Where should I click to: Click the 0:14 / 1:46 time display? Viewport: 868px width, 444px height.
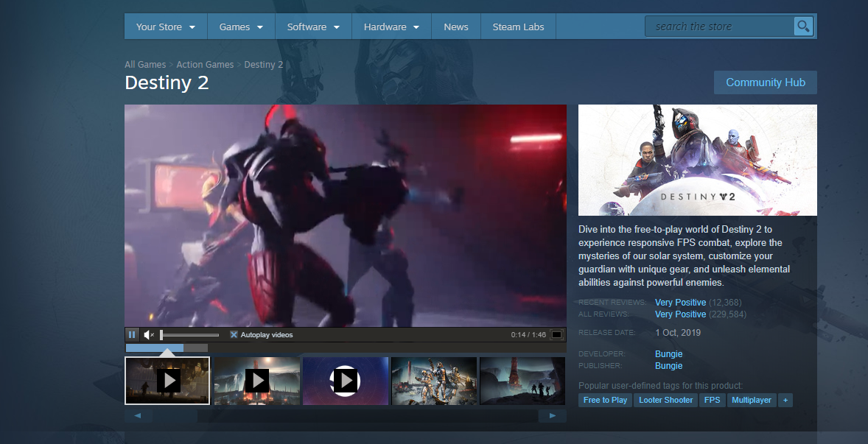click(528, 334)
